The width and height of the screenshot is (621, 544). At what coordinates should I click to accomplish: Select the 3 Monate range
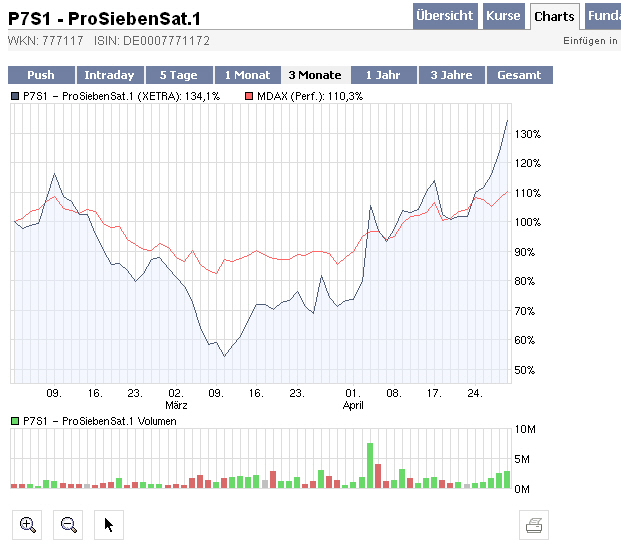click(x=315, y=75)
